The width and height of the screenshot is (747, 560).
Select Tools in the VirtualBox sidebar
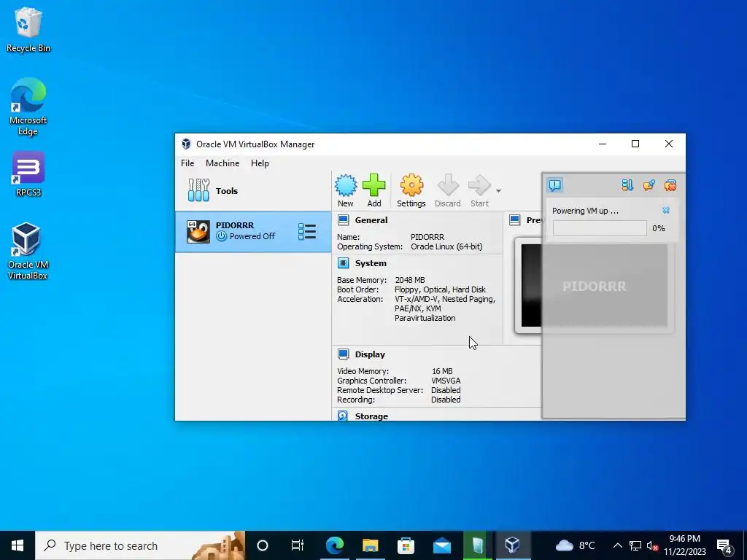tap(253, 191)
